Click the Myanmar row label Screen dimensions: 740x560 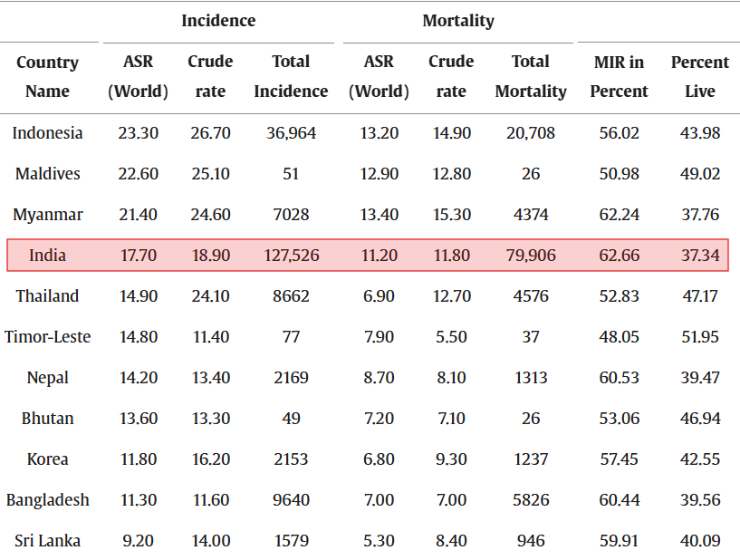[x=47, y=215]
